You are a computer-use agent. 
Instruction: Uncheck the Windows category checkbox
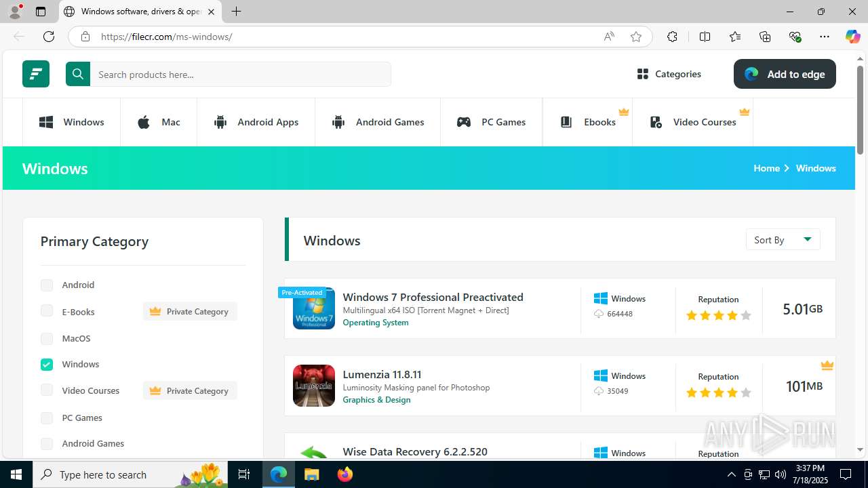[47, 365]
